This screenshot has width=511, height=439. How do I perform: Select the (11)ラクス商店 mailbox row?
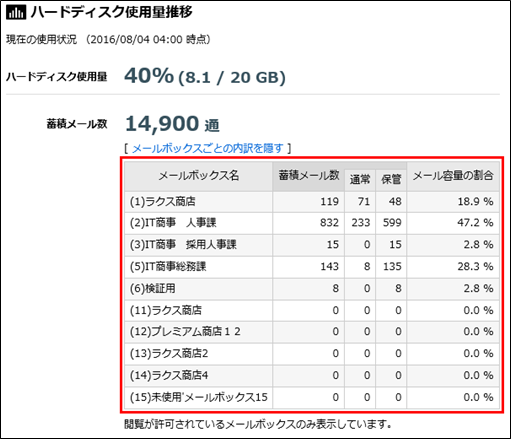pos(312,311)
